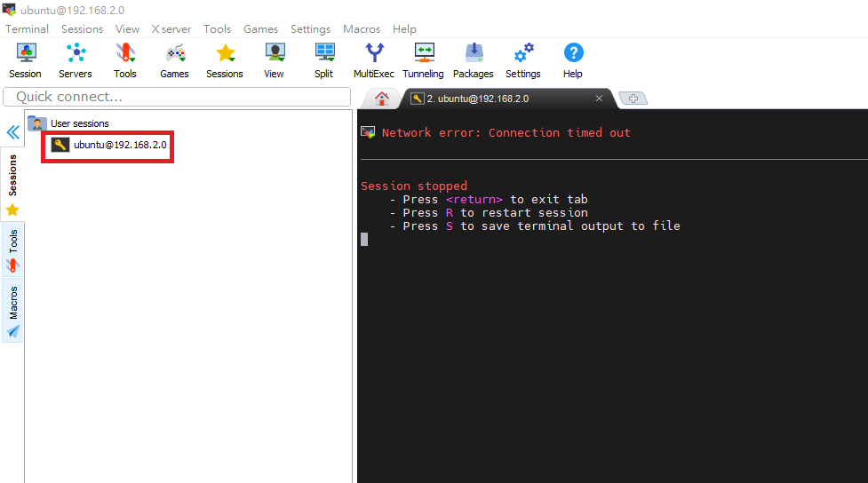
Task: Click the Quick connect input field
Action: (178, 96)
